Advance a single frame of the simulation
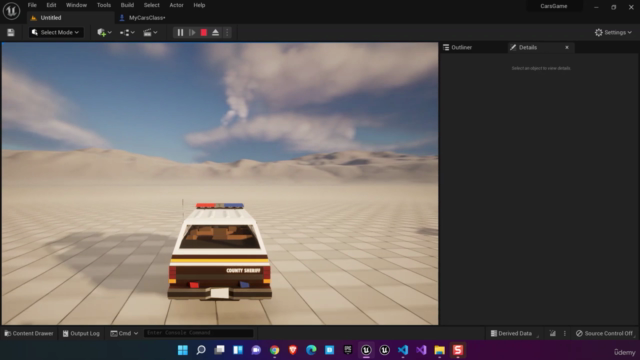This screenshot has height=360, width=640. (192, 33)
